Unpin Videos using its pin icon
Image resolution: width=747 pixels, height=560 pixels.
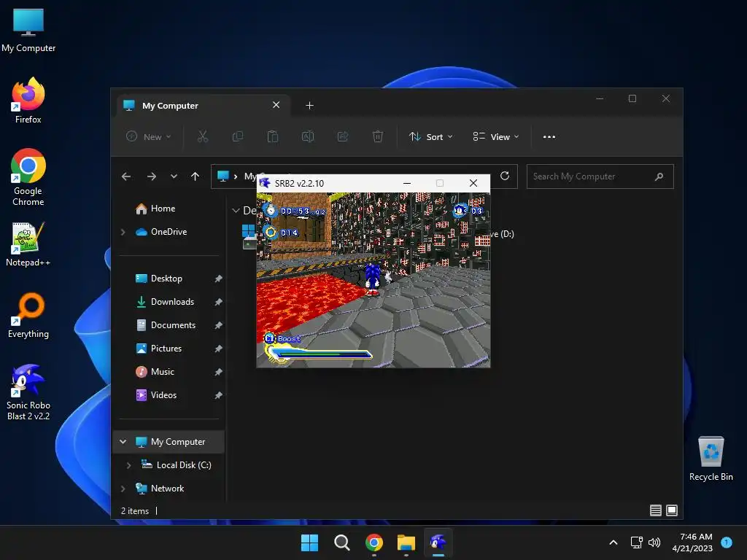pyautogui.click(x=219, y=395)
